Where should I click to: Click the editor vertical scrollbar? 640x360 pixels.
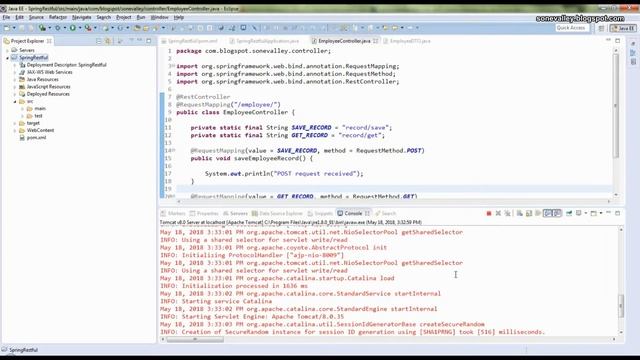[x=616, y=106]
